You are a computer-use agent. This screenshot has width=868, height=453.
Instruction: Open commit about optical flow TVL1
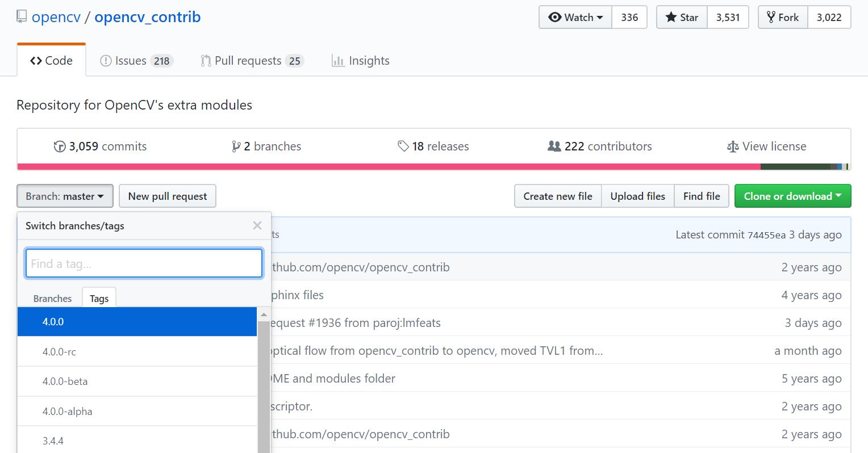coord(437,351)
